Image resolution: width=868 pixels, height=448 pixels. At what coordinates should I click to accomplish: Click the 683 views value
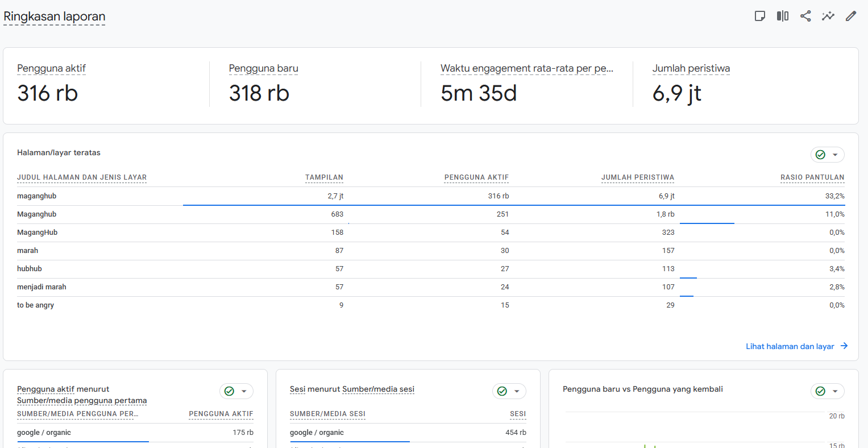pos(337,214)
